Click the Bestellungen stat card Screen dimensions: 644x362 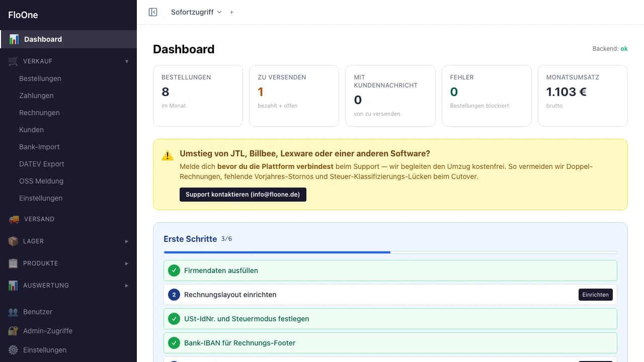coord(198,96)
